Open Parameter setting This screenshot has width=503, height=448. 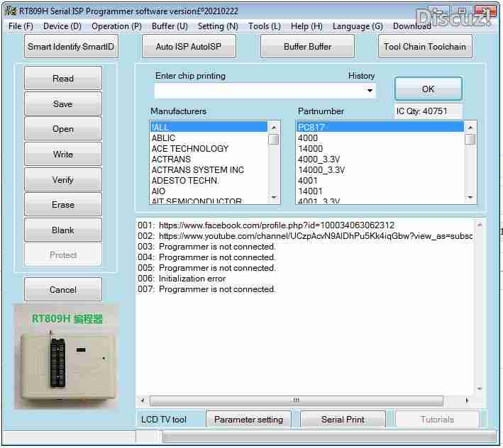[x=248, y=420]
